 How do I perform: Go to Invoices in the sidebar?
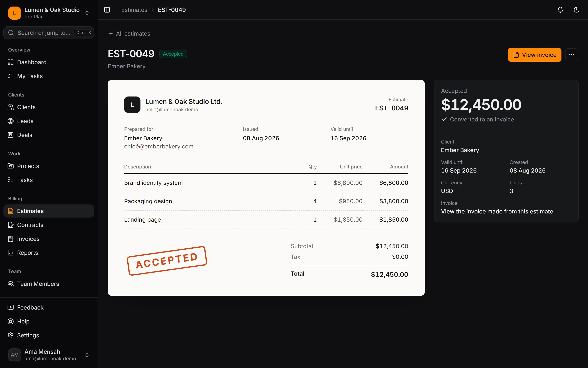(x=49, y=239)
